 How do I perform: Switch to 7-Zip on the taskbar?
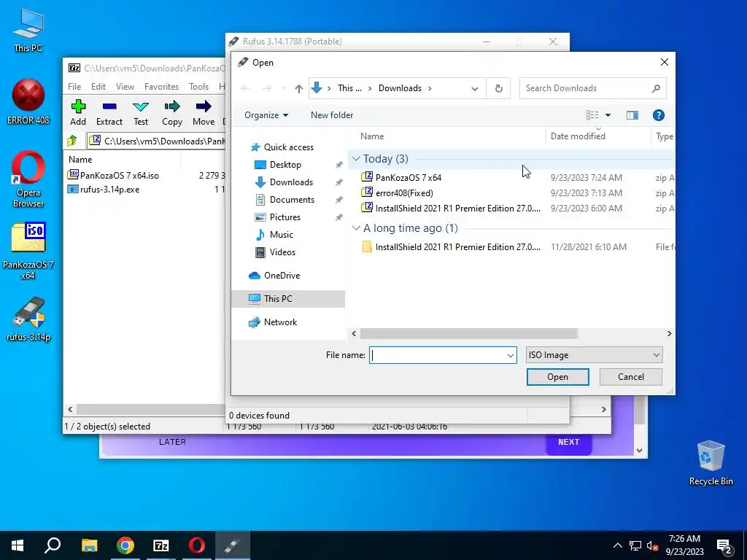click(x=161, y=545)
